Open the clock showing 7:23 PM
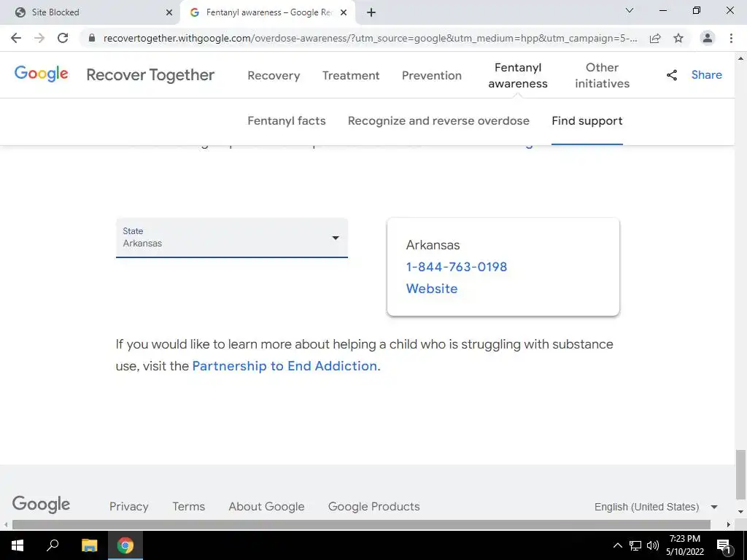This screenshot has height=560, width=747. (684, 545)
